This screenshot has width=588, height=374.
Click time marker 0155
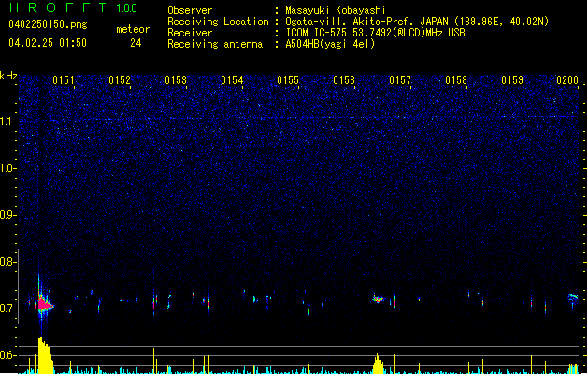(x=288, y=80)
